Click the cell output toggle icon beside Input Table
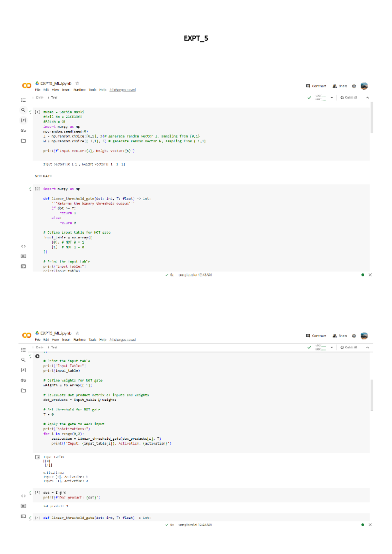 (x=37, y=457)
